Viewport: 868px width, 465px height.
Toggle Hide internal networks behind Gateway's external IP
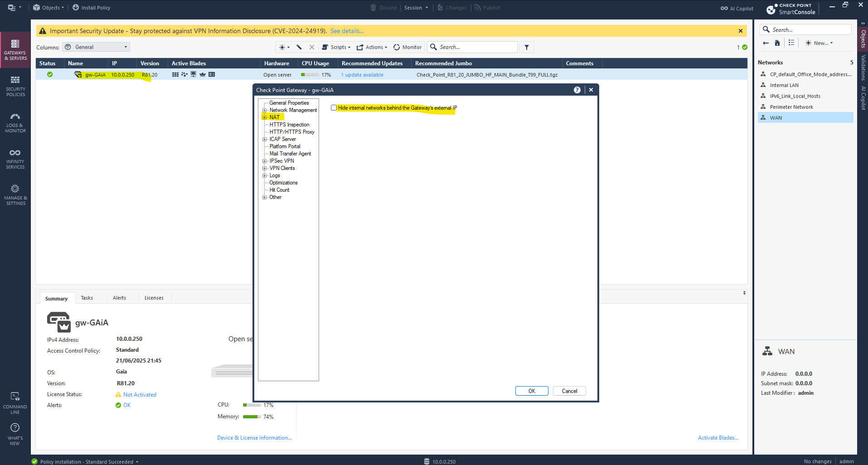(x=334, y=108)
